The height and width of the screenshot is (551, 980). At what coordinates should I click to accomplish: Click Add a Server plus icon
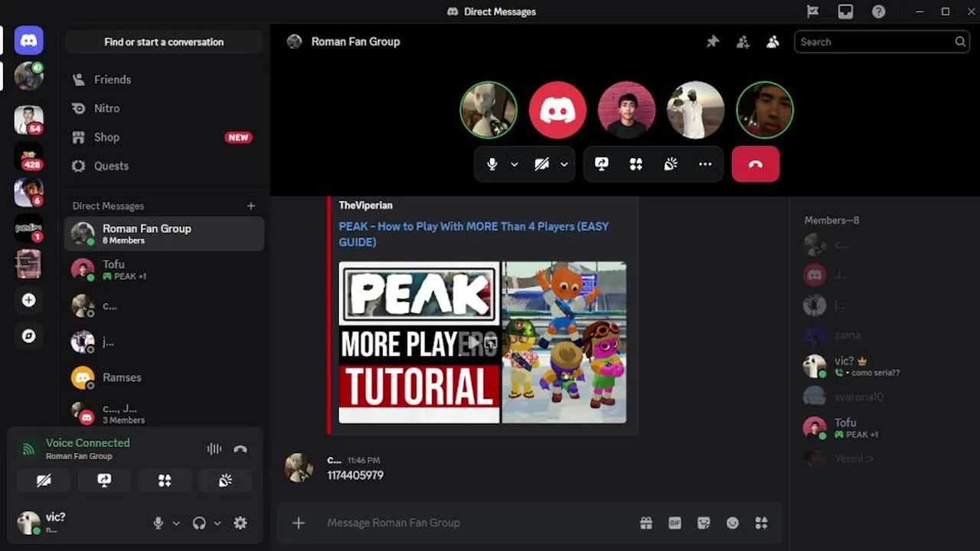[x=28, y=300]
